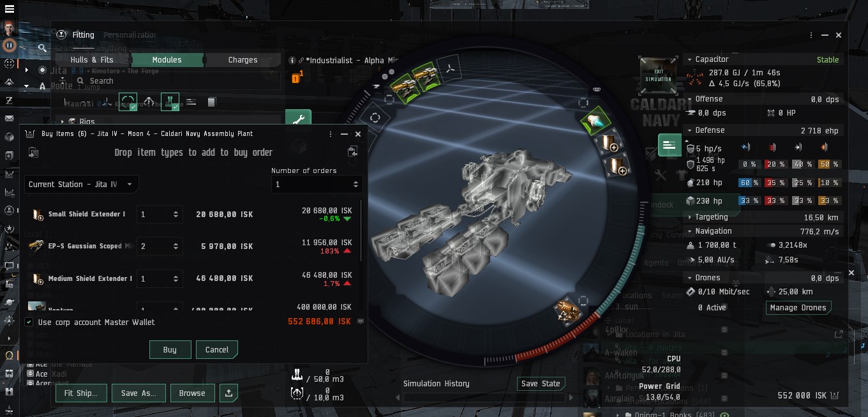Open Buy Items window options menu
The width and height of the screenshot is (868, 417).
click(330, 134)
